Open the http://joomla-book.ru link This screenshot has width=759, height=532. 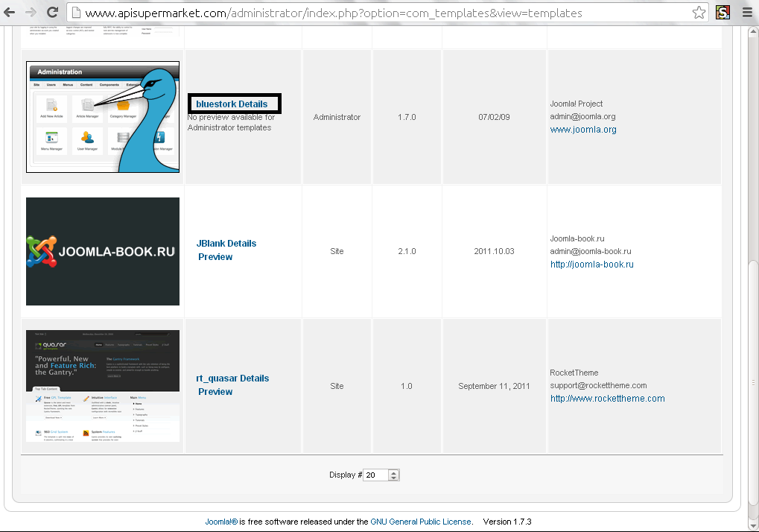coord(591,265)
